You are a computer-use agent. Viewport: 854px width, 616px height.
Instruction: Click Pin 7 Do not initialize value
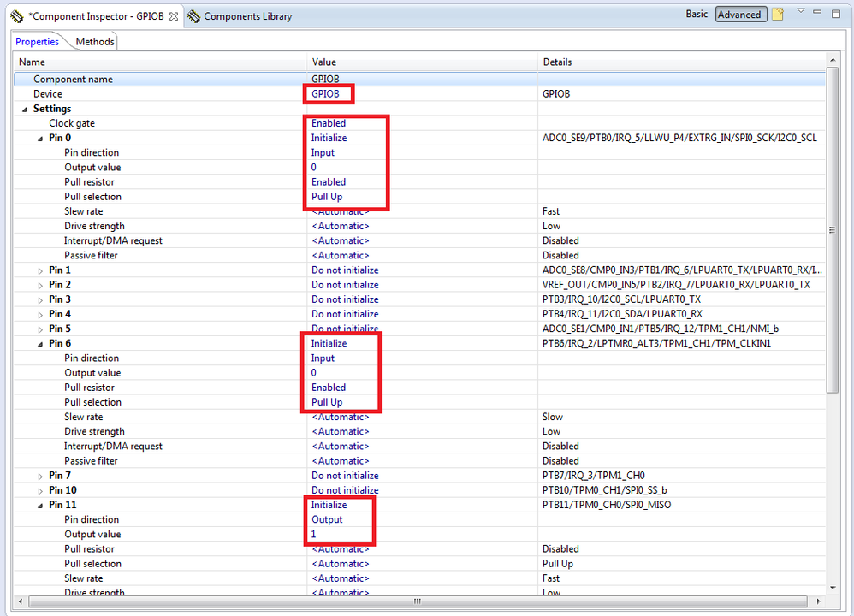(345, 476)
